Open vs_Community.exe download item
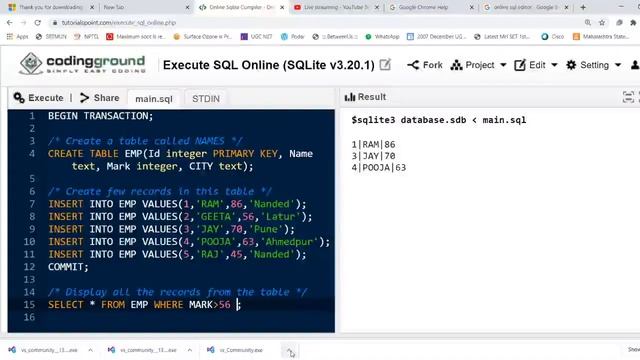The height and width of the screenshot is (360, 640). point(235,350)
